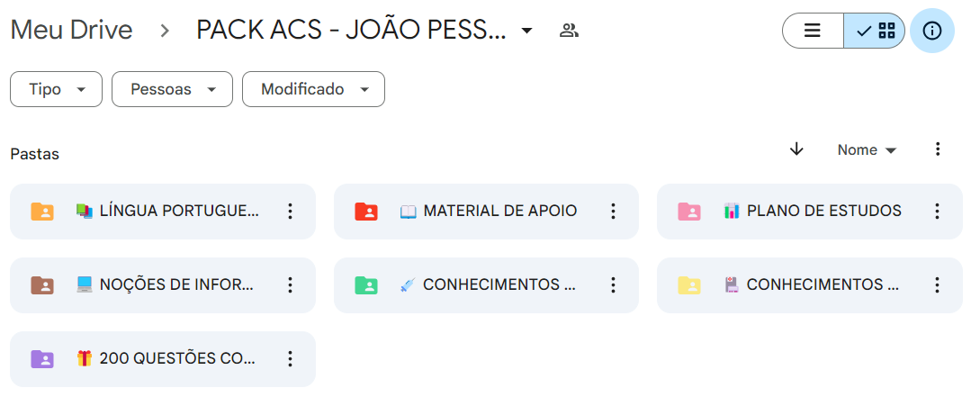This screenshot has width=980, height=397.
Task: Click the three-dot menu beside Nome sort
Action: [x=938, y=149]
